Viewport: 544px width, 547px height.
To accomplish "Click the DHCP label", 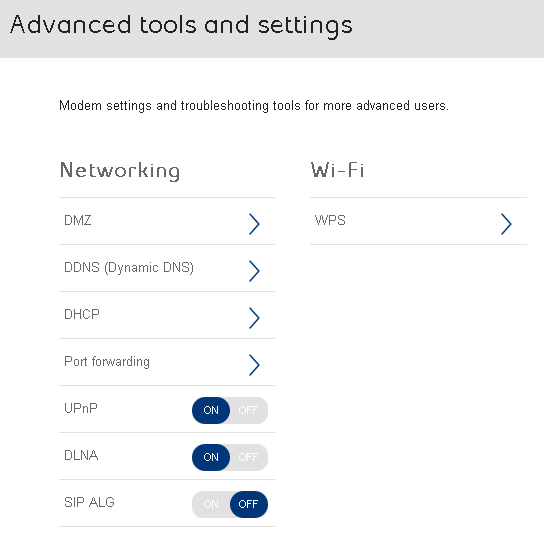I will (82, 314).
